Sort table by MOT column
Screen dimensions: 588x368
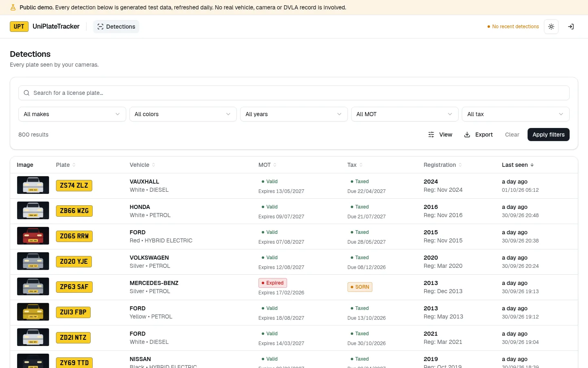coord(267,165)
